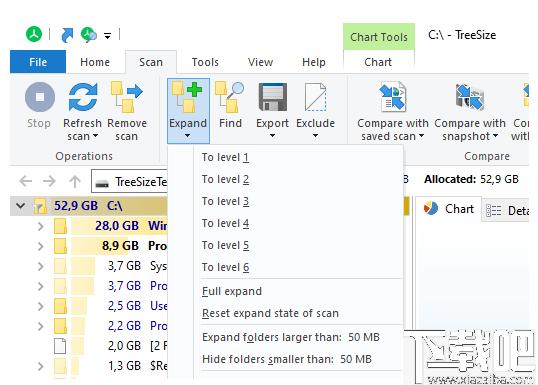This screenshot has height=385, width=538.
Task: Open the Compare with snapshot dropdown arrow
Action: [495, 136]
